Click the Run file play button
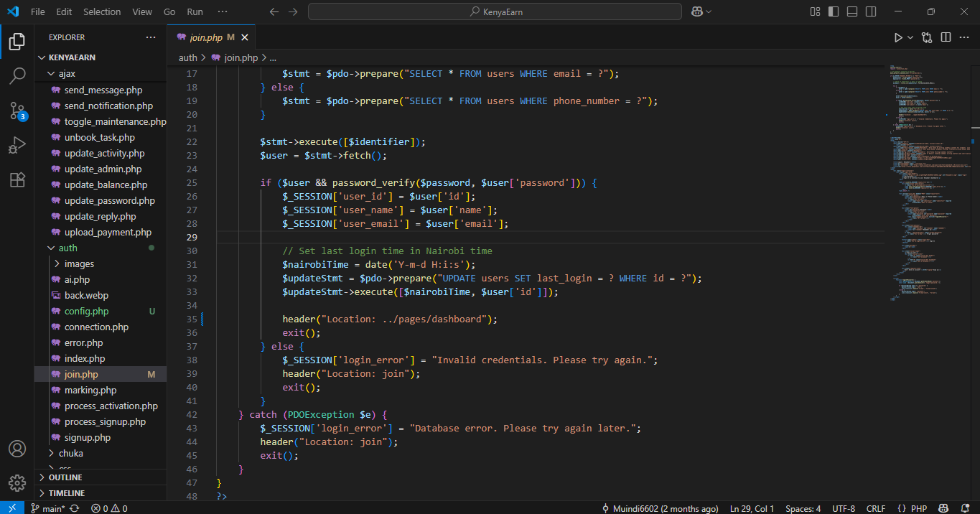The width and height of the screenshot is (980, 514). (898, 37)
